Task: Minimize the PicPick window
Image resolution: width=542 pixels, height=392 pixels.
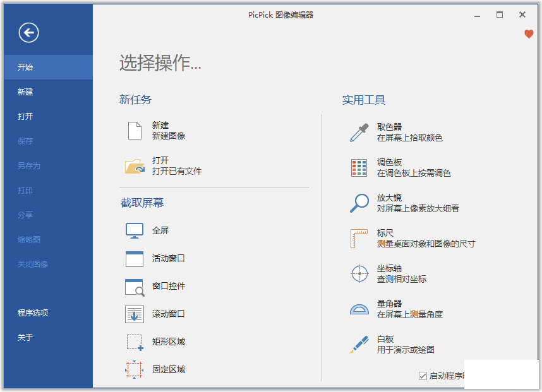Action: coord(478,15)
